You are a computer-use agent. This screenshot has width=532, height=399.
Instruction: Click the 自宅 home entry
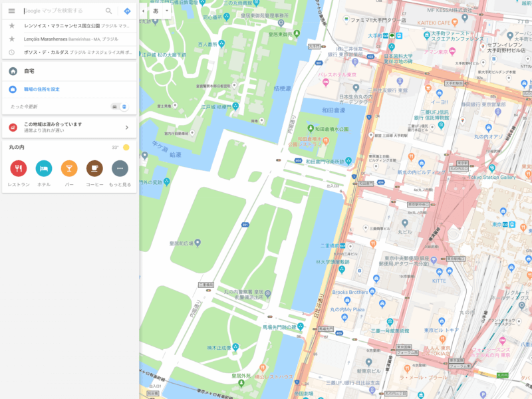[x=29, y=71]
